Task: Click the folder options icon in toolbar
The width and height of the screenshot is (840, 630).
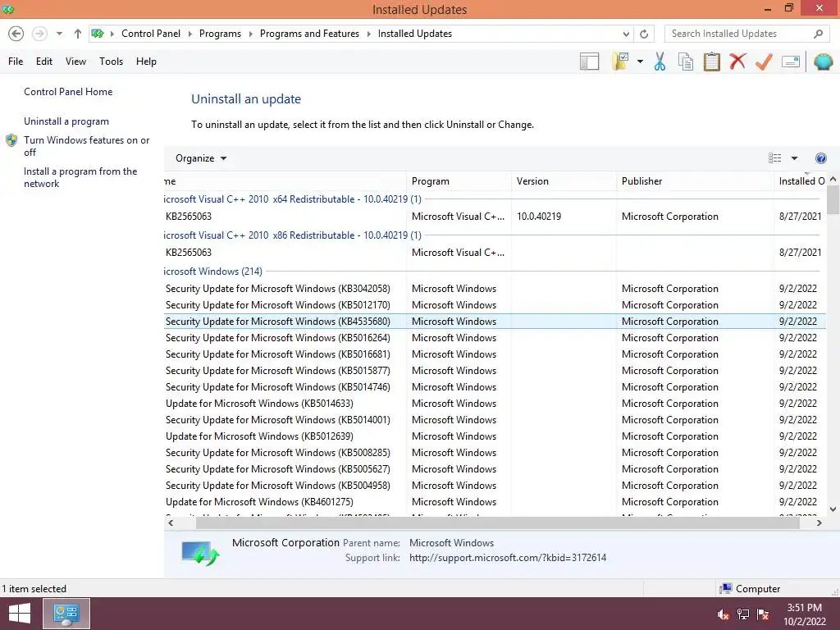Action: tap(620, 62)
